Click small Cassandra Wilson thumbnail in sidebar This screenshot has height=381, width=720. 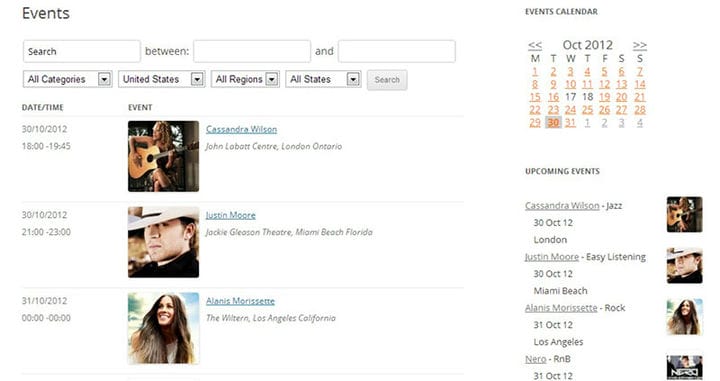[x=684, y=214]
